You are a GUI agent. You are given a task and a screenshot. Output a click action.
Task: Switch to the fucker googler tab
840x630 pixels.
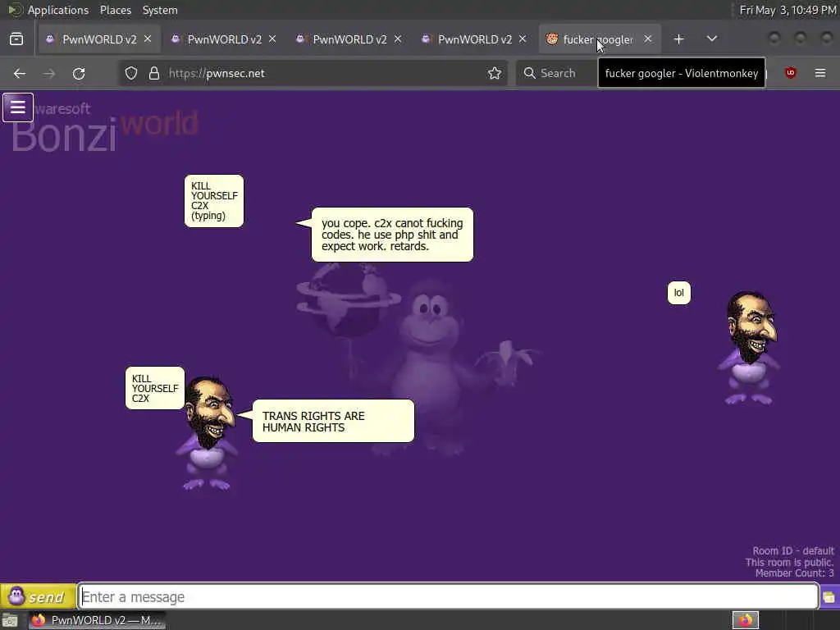598,39
